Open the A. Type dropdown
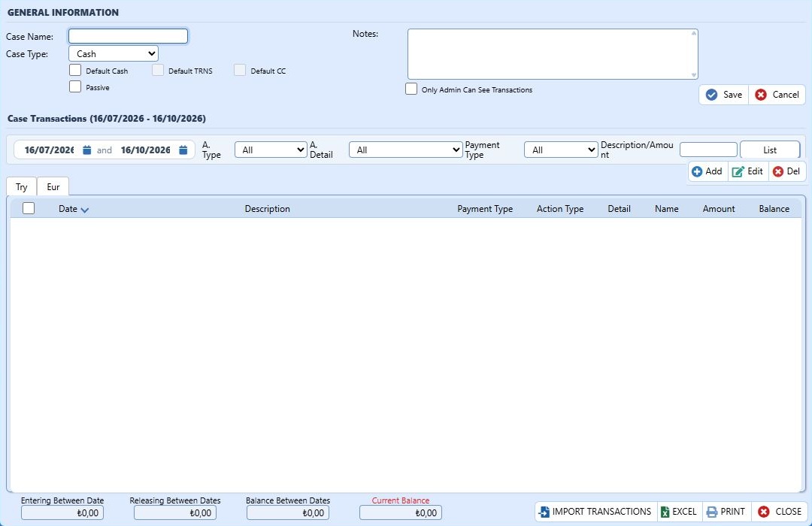Image resolution: width=812 pixels, height=526 pixels. tap(271, 150)
